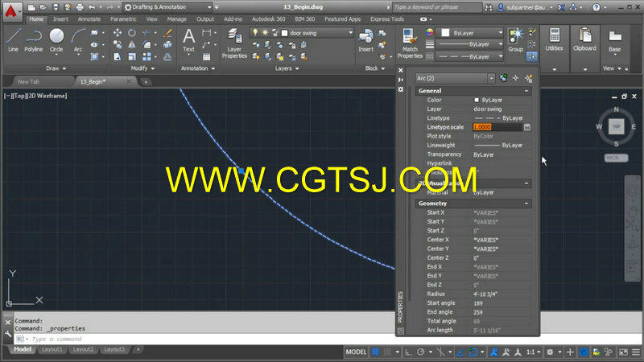Toggle annotation visibility in status bar
This screenshot has height=362, width=644.
(x=493, y=352)
